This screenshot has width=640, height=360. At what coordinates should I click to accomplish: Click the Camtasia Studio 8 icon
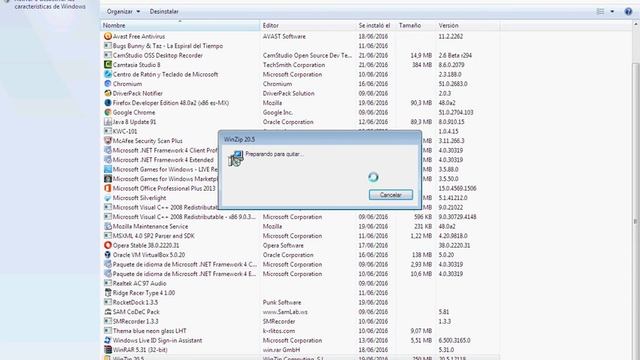coord(108,64)
